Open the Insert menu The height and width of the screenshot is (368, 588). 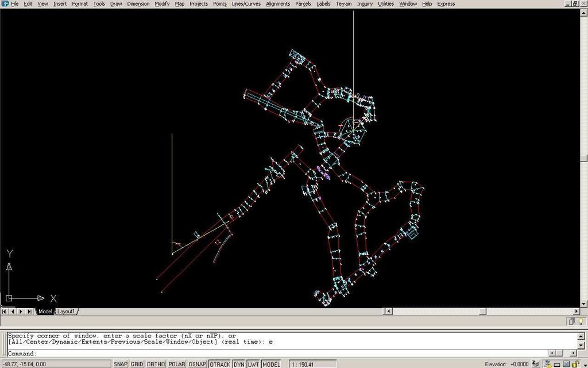pos(60,4)
